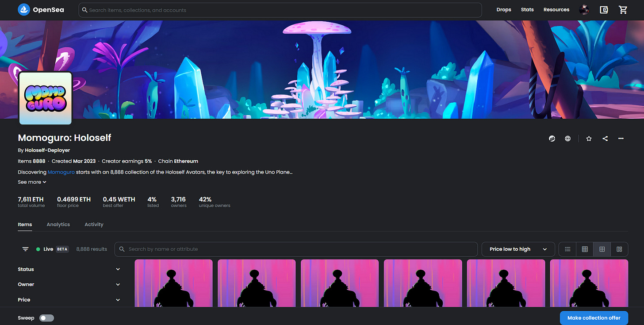The width and height of the screenshot is (644, 325).
Task: Switch to list view
Action: click(x=567, y=249)
